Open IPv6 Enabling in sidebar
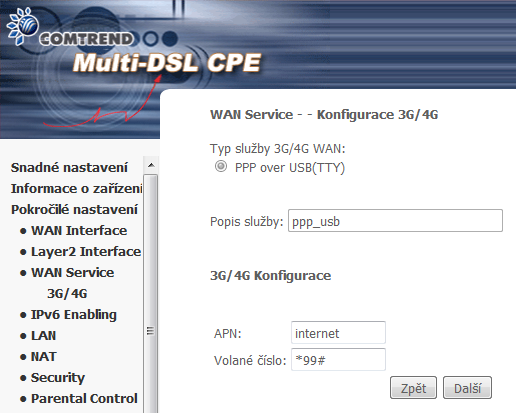 click(74, 315)
